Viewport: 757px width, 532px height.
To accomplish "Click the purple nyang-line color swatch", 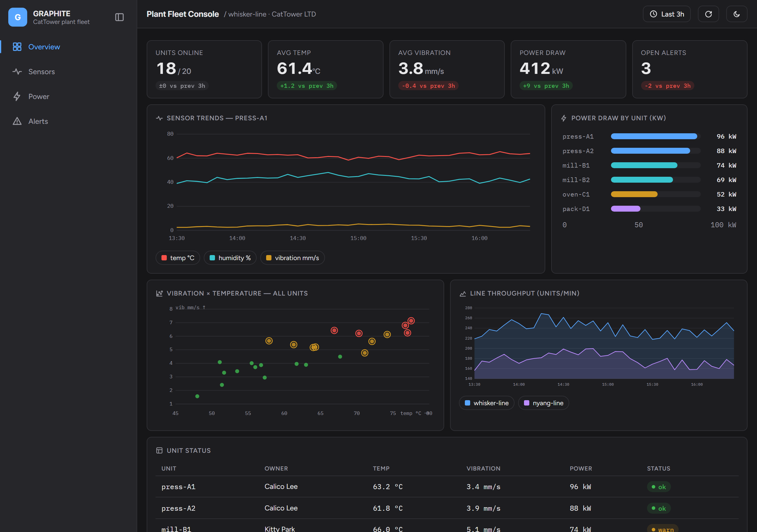I will pos(527,403).
